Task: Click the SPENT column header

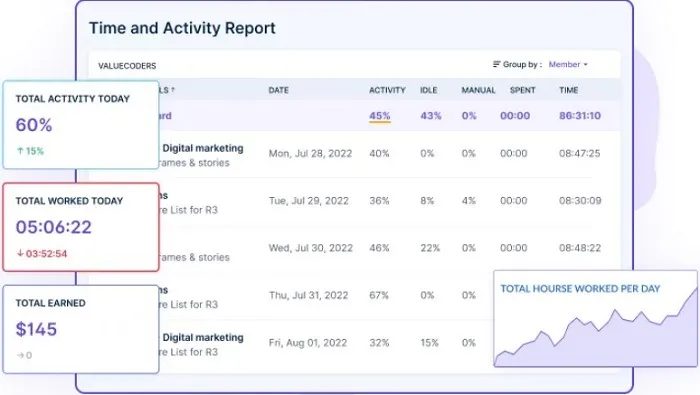Action: pos(522,90)
